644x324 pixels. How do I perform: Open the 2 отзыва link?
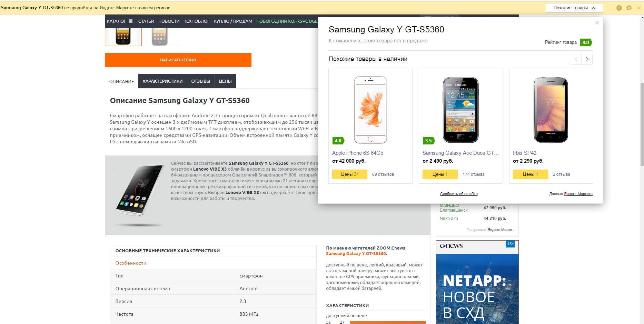(x=562, y=174)
